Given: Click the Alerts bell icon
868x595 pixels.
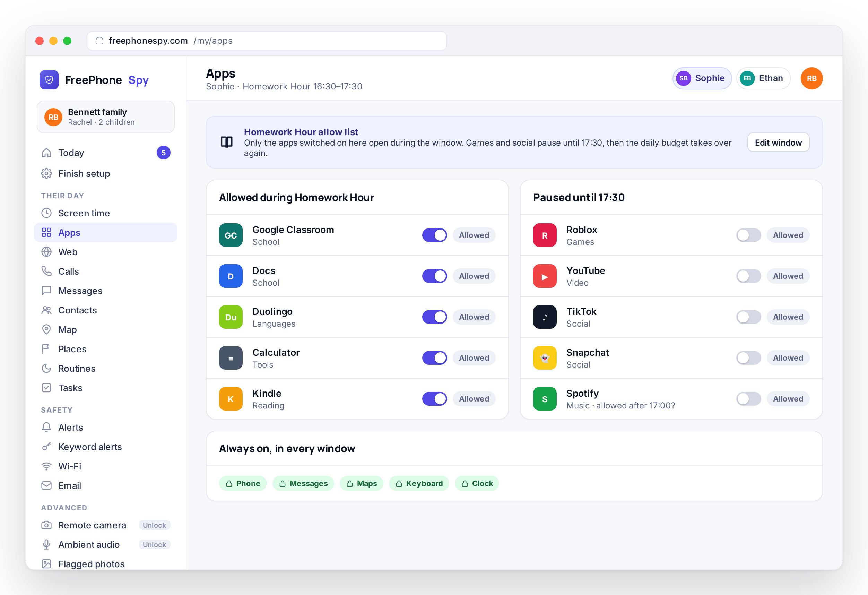Looking at the screenshot, I should coord(46,428).
